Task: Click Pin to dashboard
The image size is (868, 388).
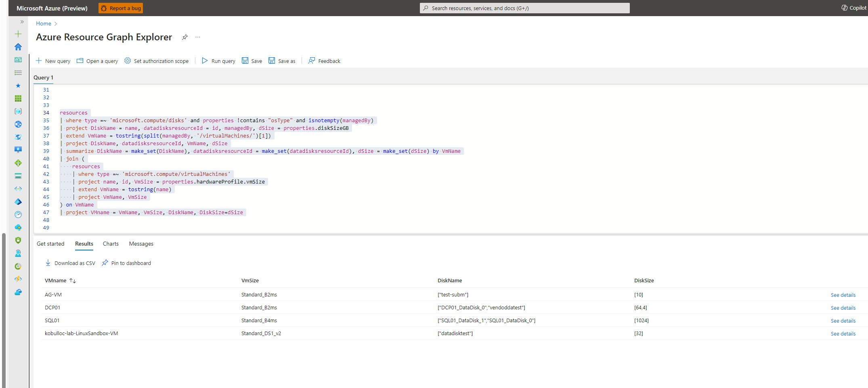Action: (126, 263)
